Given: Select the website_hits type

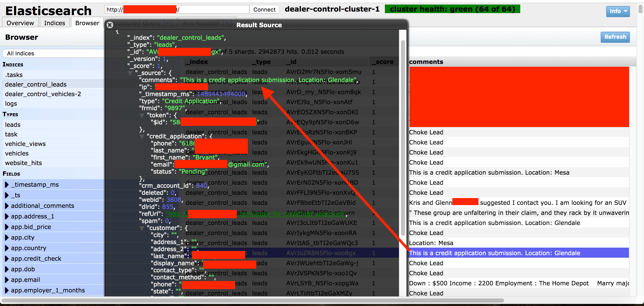Looking at the screenshot, I should click(x=23, y=163).
